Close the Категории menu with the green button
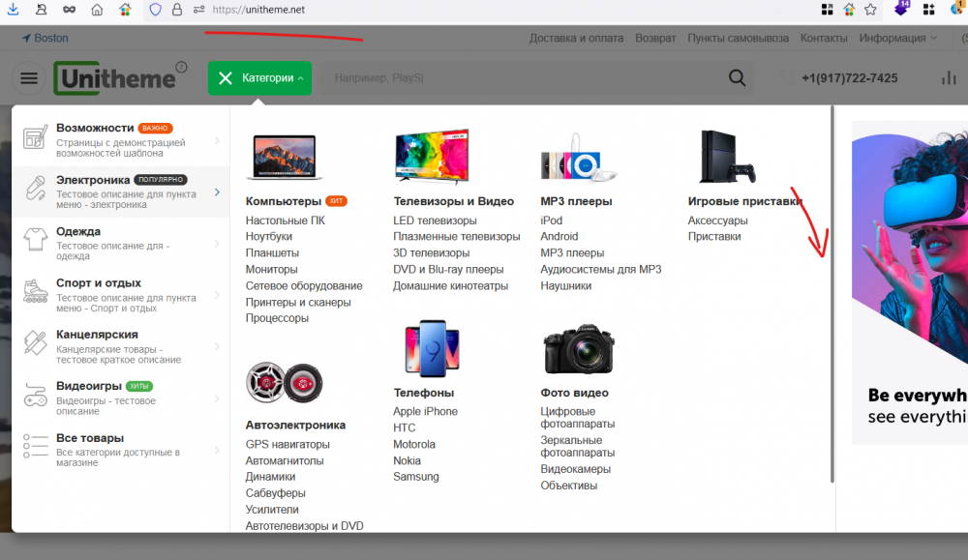Image resolution: width=968 pixels, height=560 pixels. click(x=259, y=78)
